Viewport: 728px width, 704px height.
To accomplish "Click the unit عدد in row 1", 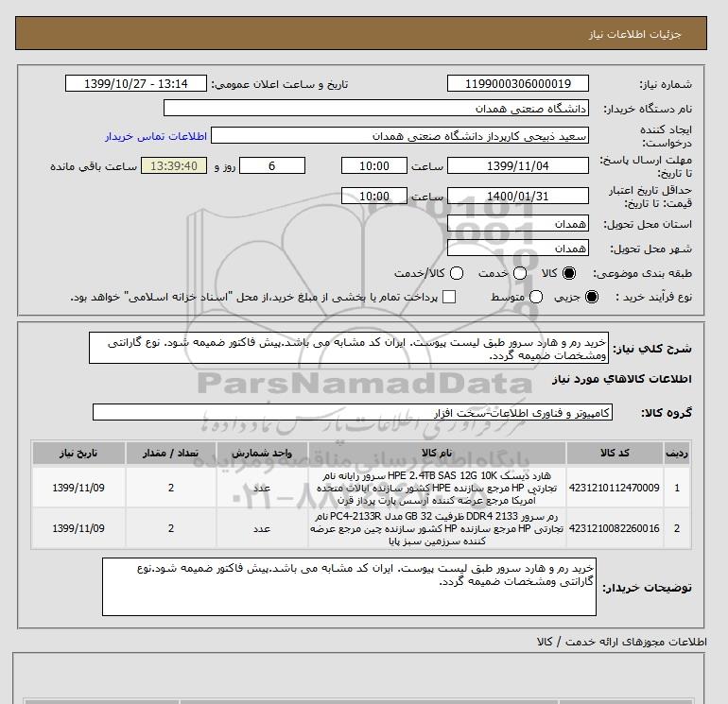I will coord(262,488).
